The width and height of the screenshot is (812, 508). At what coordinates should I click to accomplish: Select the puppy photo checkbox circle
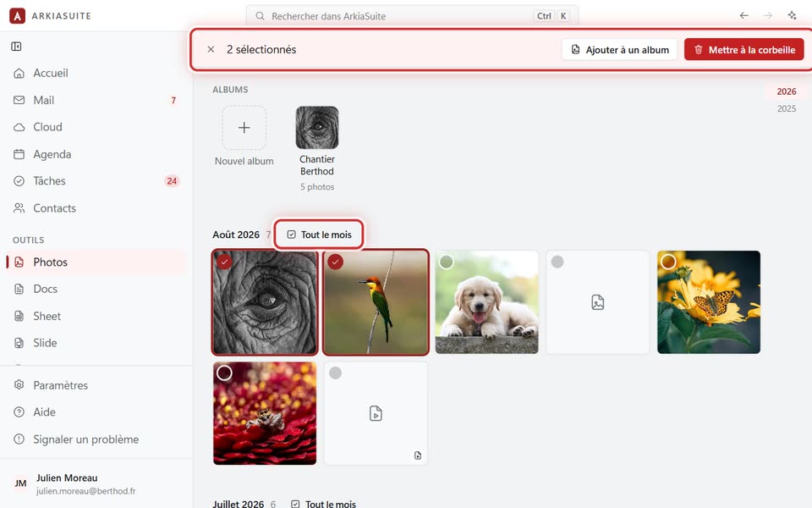(447, 262)
